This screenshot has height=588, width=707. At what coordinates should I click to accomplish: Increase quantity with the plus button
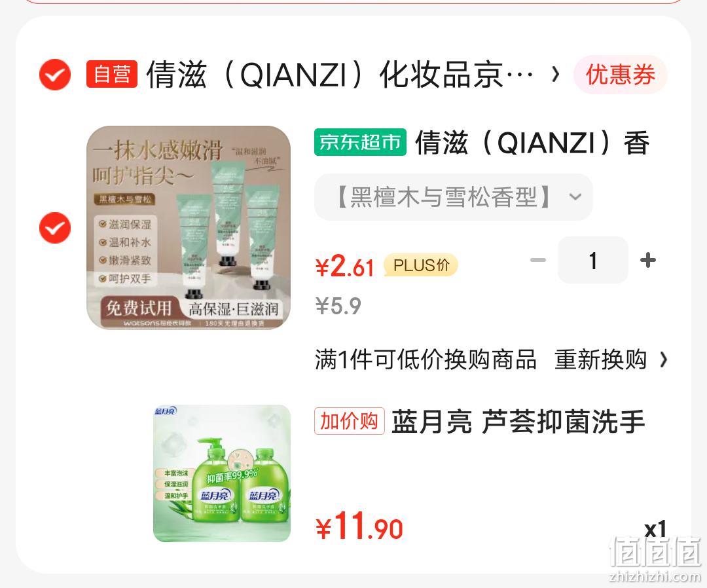[x=648, y=260]
